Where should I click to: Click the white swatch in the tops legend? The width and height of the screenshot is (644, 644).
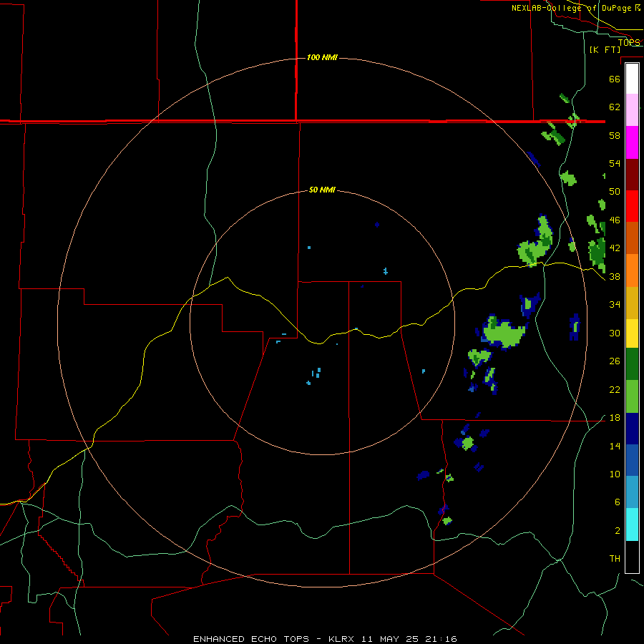pos(632,79)
